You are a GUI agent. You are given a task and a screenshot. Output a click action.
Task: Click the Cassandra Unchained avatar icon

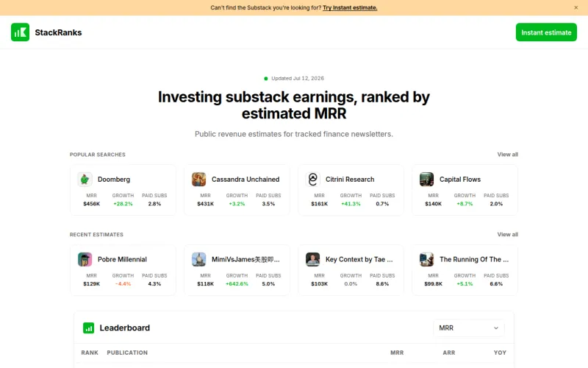(x=198, y=179)
